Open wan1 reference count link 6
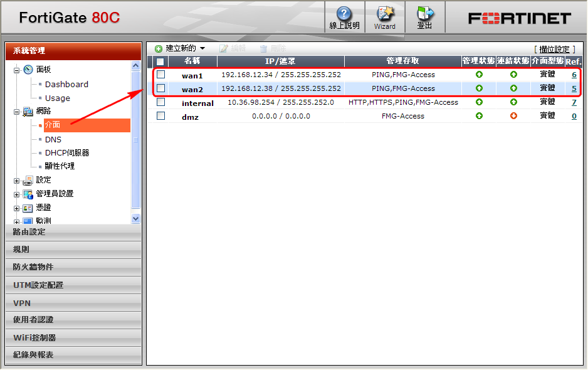 coord(574,75)
